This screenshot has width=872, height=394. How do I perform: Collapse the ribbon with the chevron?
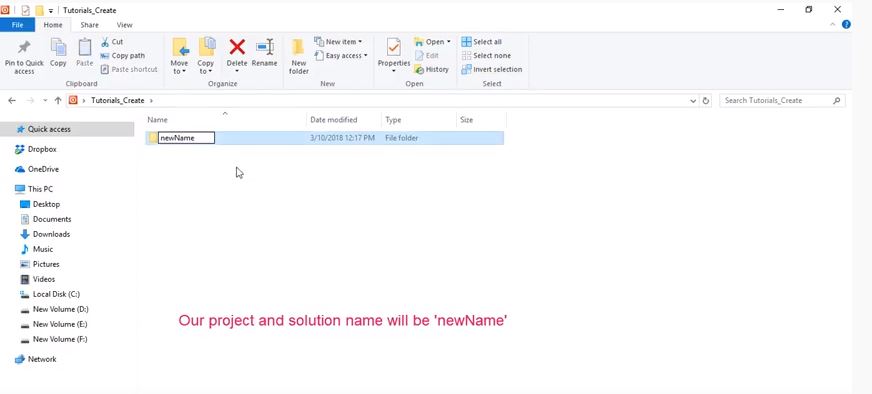(x=833, y=24)
